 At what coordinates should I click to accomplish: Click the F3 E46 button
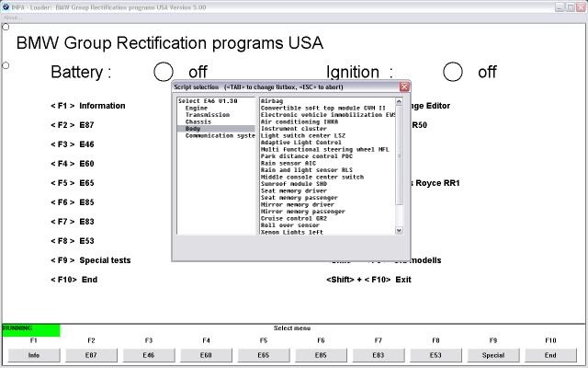point(149,355)
